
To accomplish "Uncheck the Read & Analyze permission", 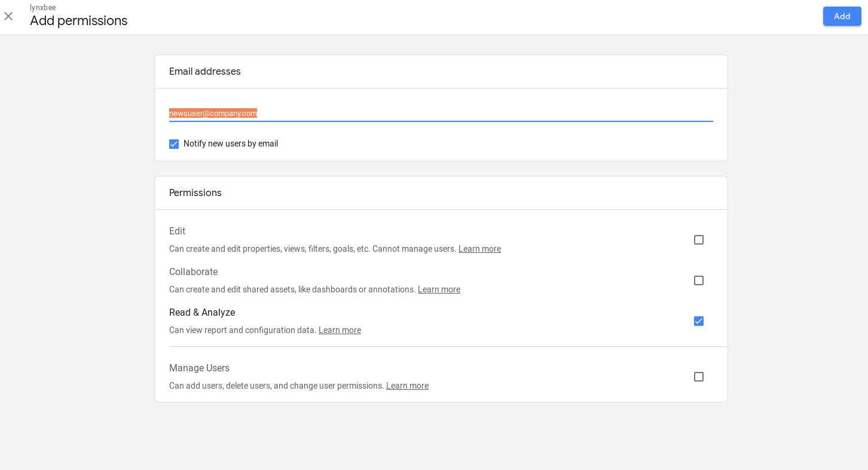I will point(698,321).
